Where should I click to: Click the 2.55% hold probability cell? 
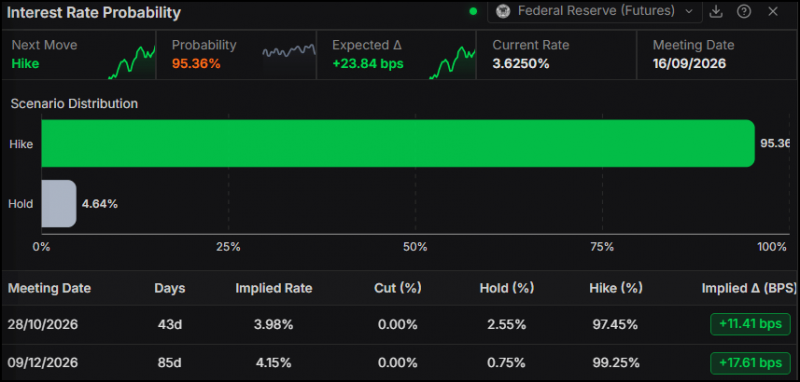[x=507, y=324]
